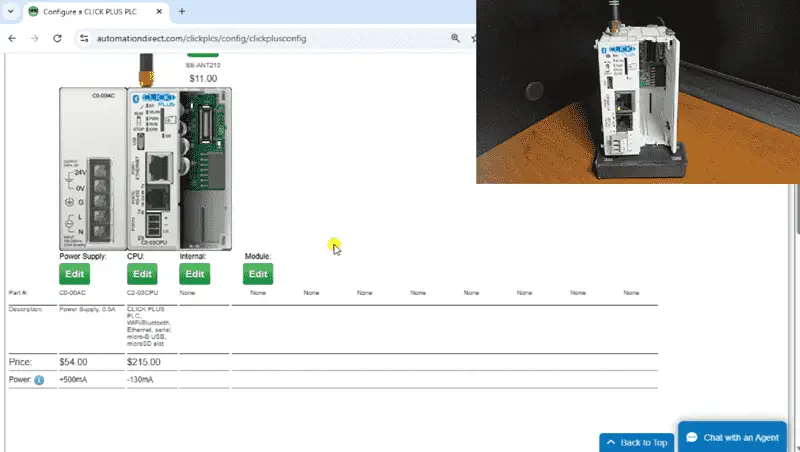Go back to the previous page

12,38
